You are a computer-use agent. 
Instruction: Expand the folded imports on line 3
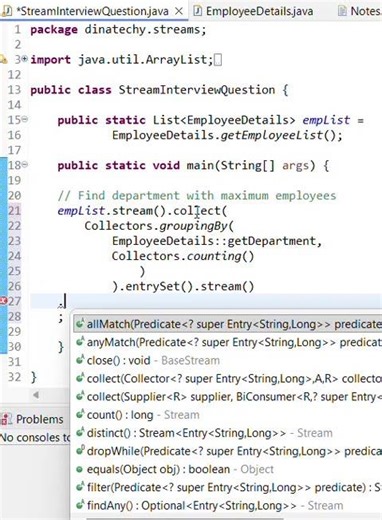(x=24, y=60)
